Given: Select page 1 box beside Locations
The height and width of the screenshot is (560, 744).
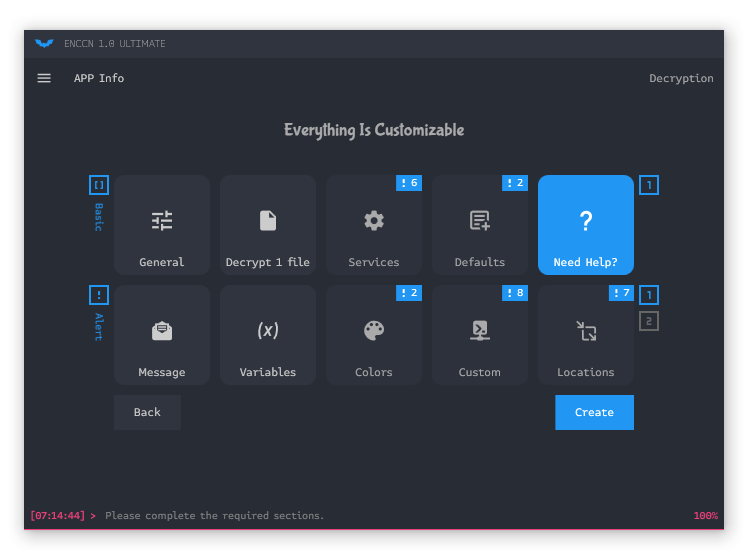Looking at the screenshot, I should point(649,295).
